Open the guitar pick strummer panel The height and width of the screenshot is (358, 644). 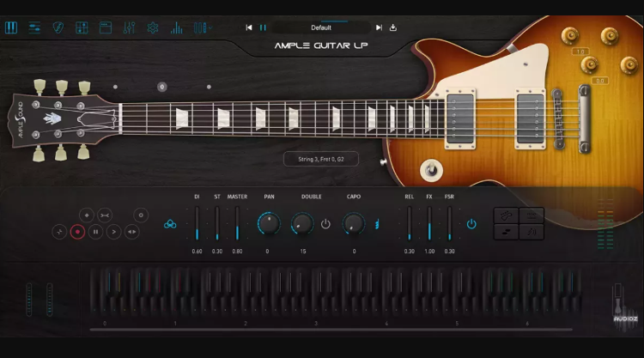tap(58, 27)
